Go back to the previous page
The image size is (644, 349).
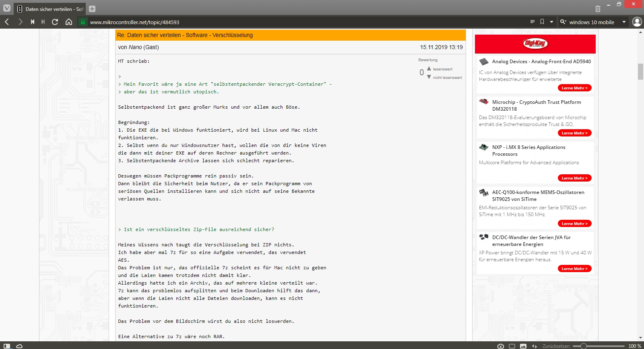pos(7,22)
